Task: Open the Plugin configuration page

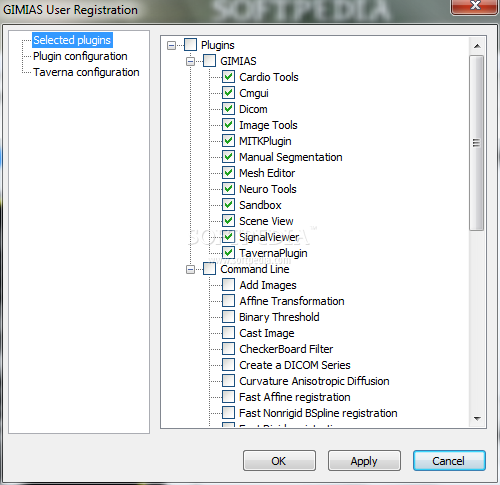Action: [80, 56]
